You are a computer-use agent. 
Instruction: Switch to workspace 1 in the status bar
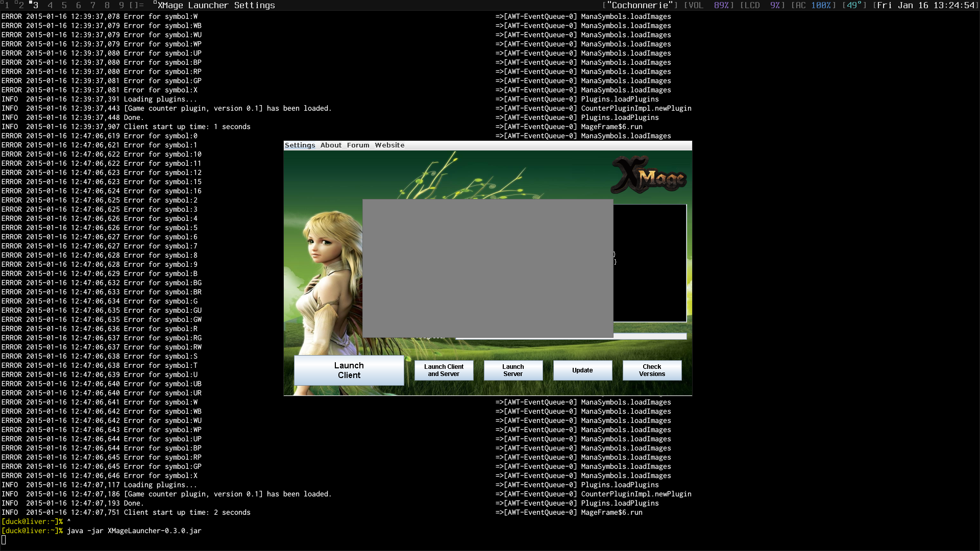pyautogui.click(x=7, y=5)
